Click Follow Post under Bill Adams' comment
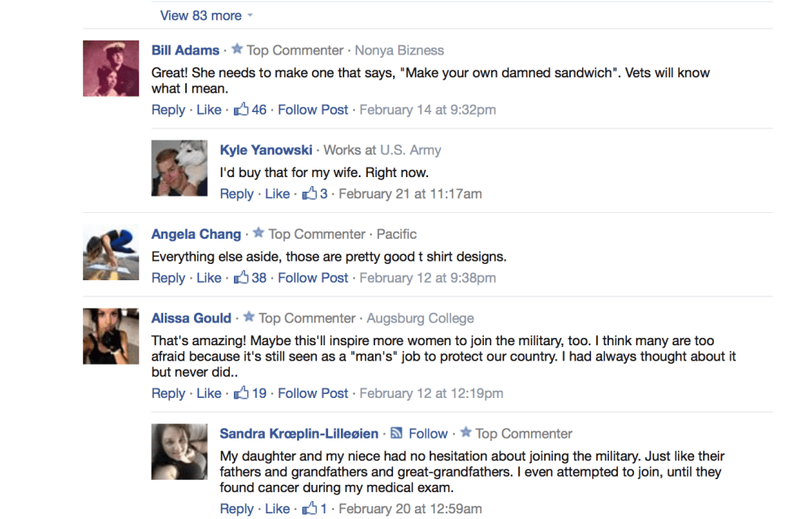Viewport: 812px width, 519px height. (x=313, y=109)
